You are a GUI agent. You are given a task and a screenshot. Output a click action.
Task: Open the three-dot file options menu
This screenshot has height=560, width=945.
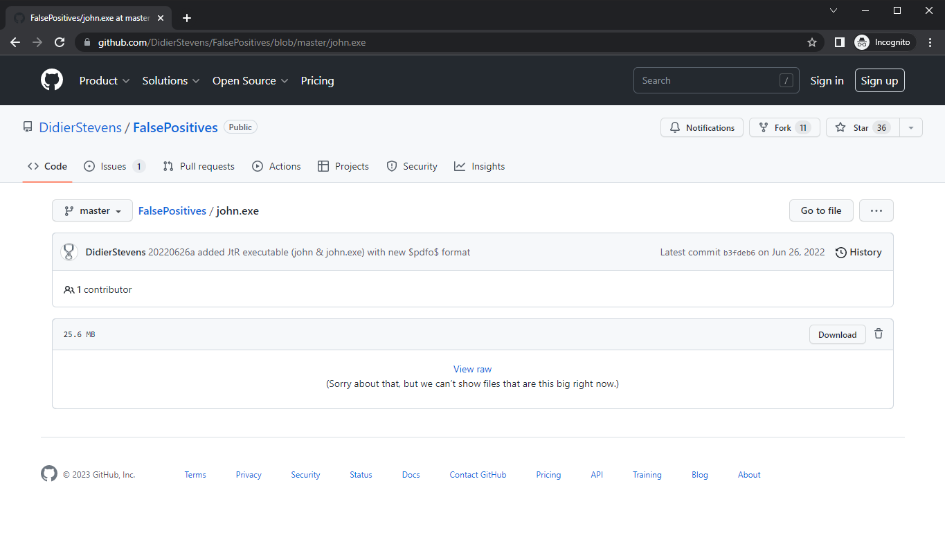tap(876, 210)
